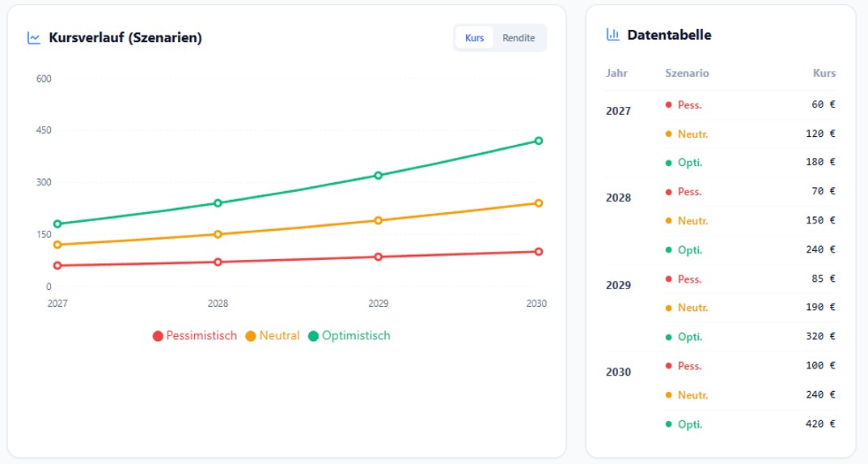Click the red Pessimistisch legend dot
Screen dimensions: 868x464
coord(158,336)
